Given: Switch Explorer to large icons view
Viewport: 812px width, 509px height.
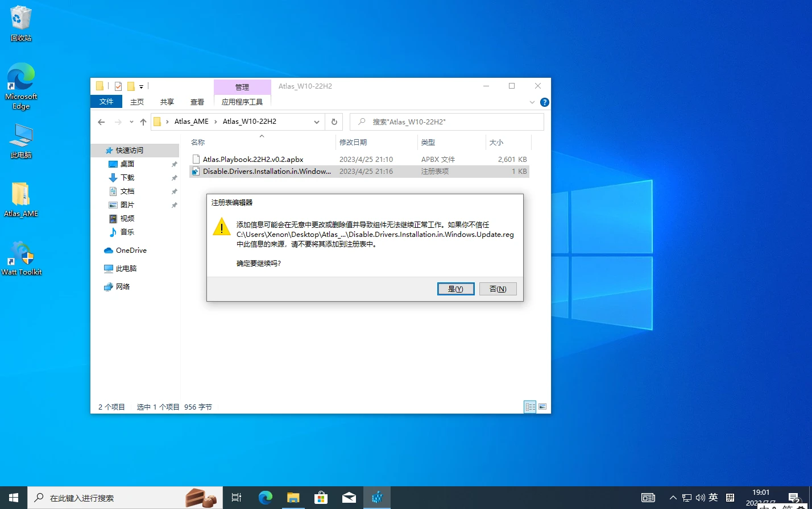Looking at the screenshot, I should 542,407.
